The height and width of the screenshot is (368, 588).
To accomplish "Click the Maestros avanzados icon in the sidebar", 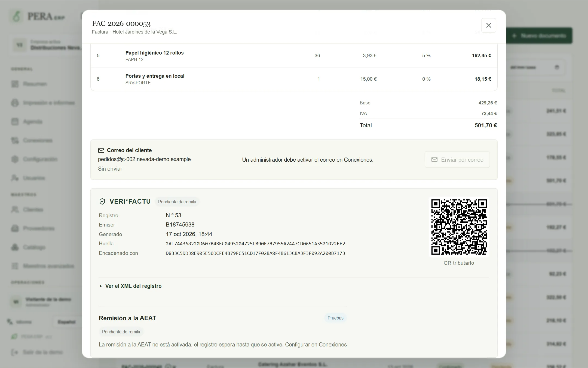I will [15, 266].
